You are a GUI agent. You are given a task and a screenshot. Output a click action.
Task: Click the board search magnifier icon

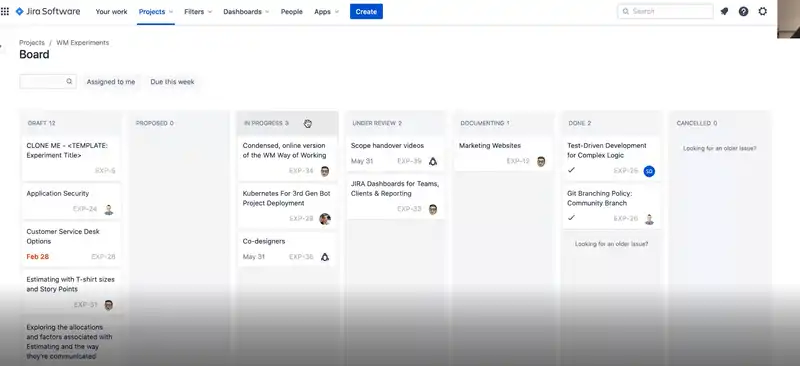tap(69, 81)
